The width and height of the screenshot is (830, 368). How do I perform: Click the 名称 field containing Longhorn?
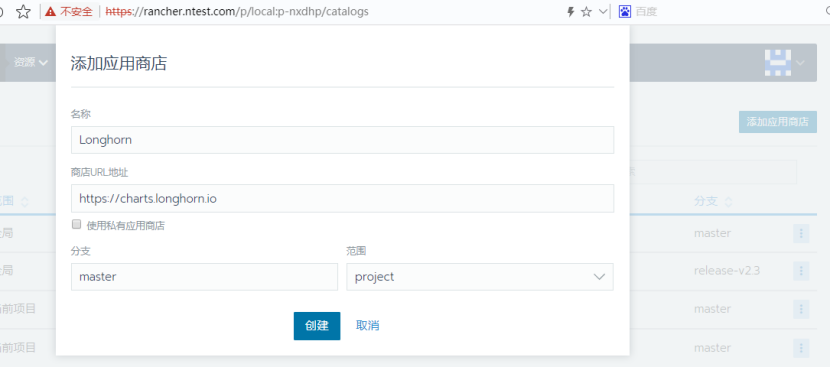point(342,140)
